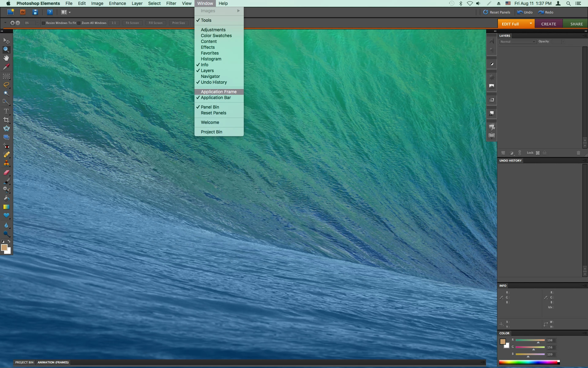
Task: Select the Lasso tool
Action: [x=6, y=85]
